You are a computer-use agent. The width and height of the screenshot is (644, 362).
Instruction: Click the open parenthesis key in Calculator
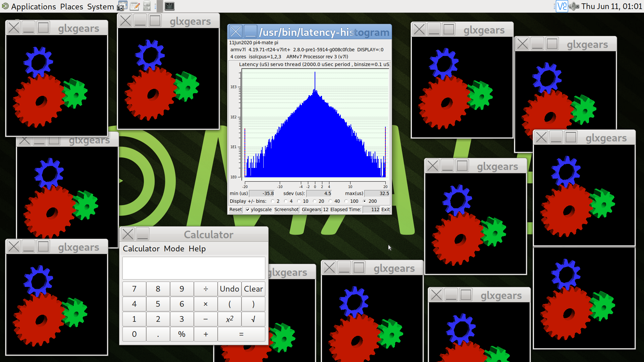click(229, 304)
